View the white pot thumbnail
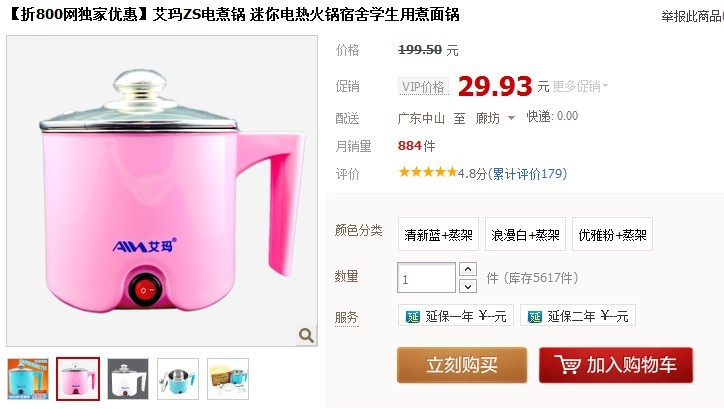This screenshot has width=724, height=409. (128, 379)
